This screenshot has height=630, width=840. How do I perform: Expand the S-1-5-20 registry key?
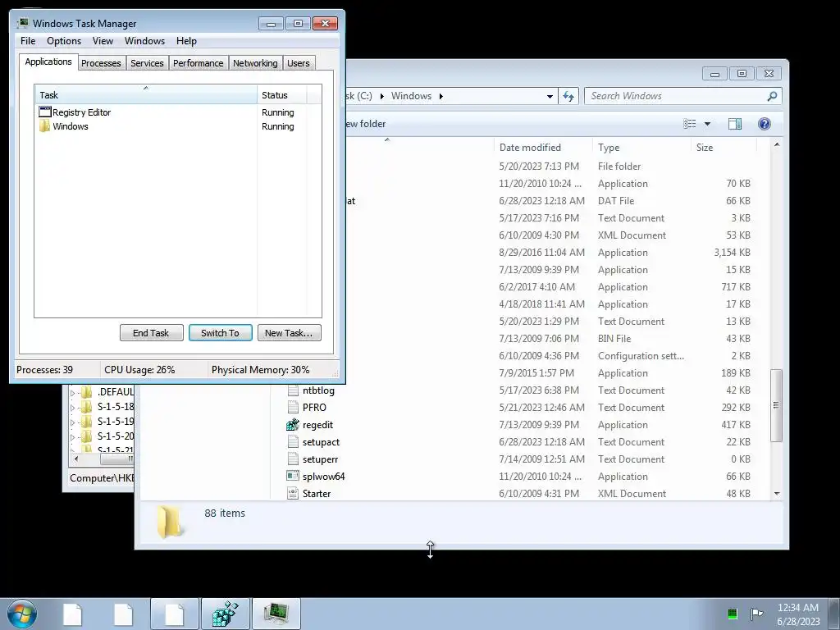tap(73, 436)
